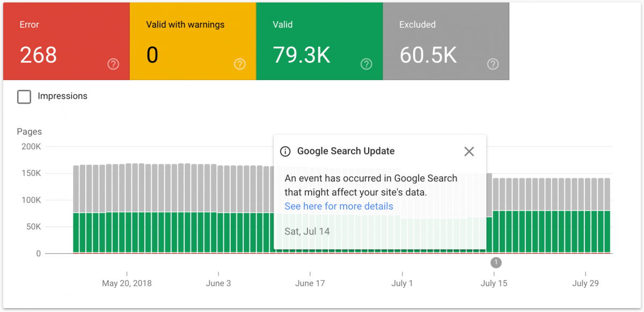Dismiss the Google Search Update popup

[x=469, y=151]
